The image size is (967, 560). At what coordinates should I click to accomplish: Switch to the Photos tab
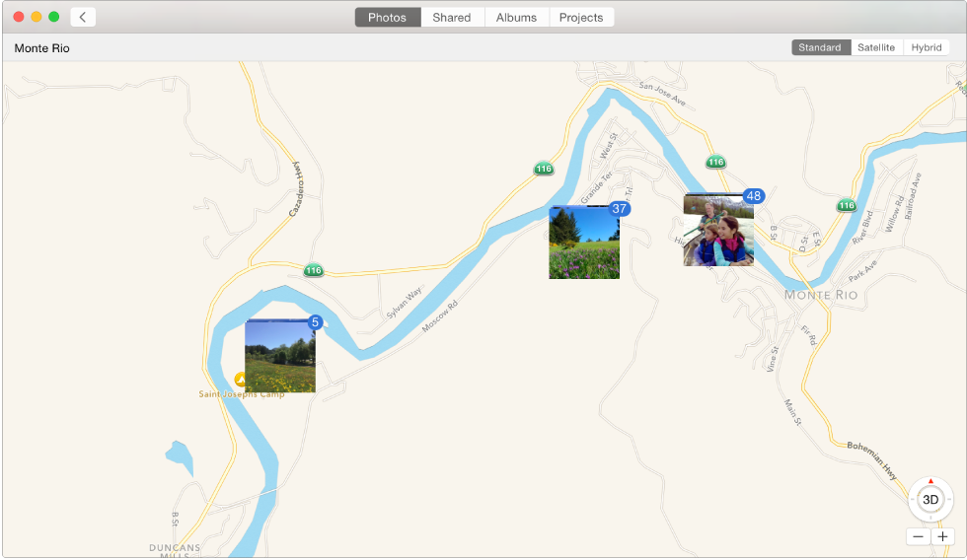387,17
